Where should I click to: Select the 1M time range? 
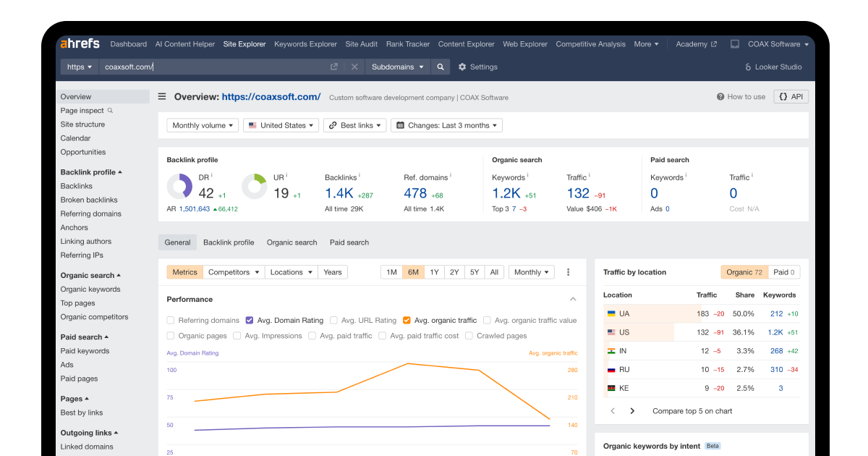(x=391, y=272)
